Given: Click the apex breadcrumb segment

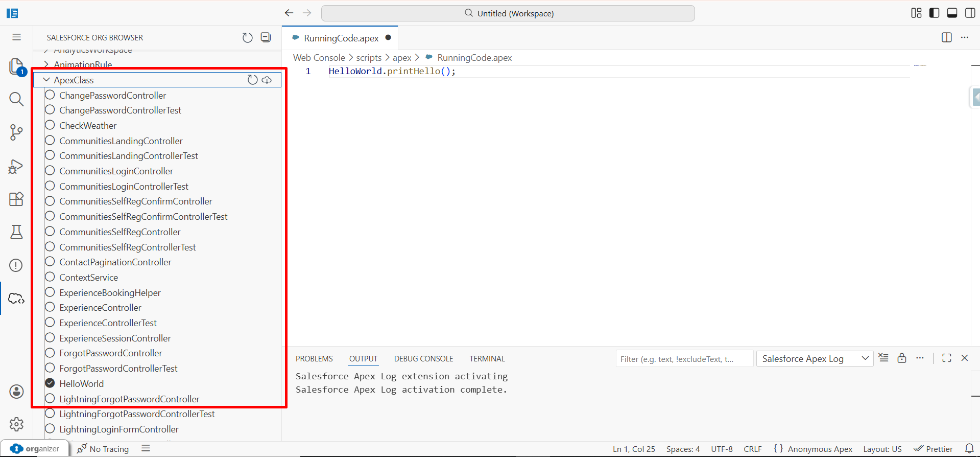Looking at the screenshot, I should pyautogui.click(x=402, y=58).
